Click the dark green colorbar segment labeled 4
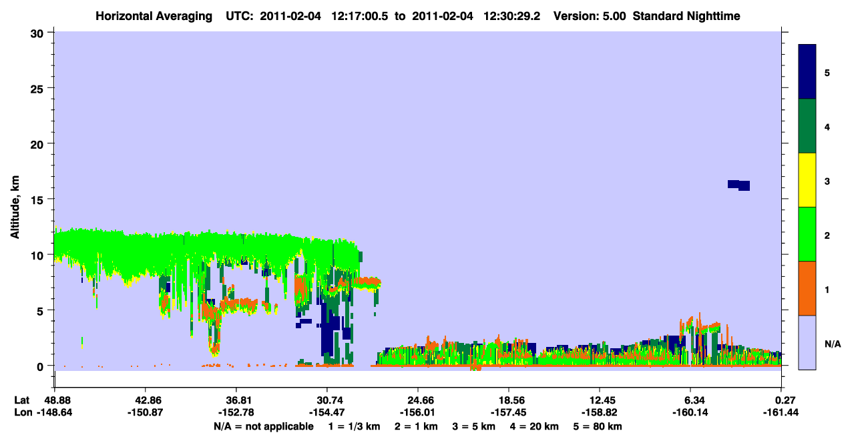Image resolution: width=868 pixels, height=445 pixels. click(807, 126)
